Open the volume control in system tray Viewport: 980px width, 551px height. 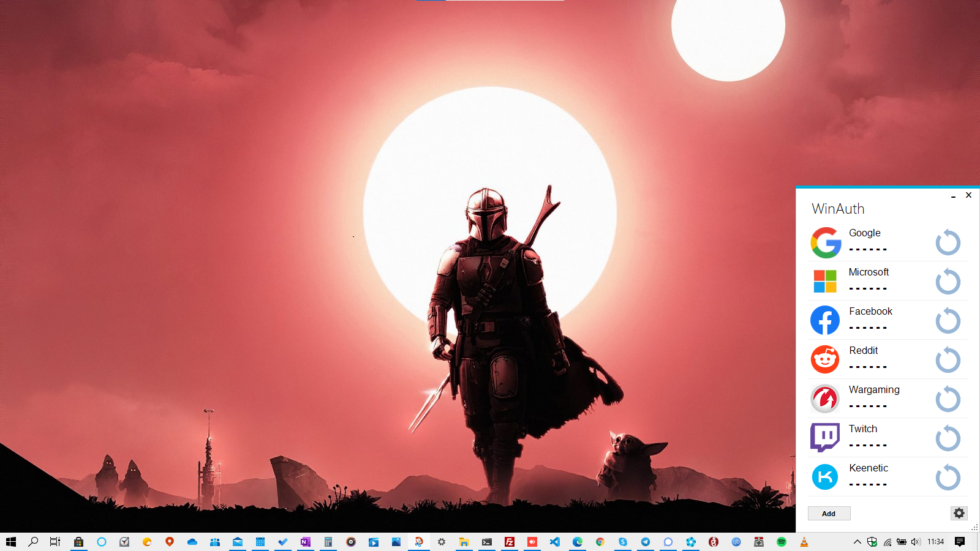916,542
